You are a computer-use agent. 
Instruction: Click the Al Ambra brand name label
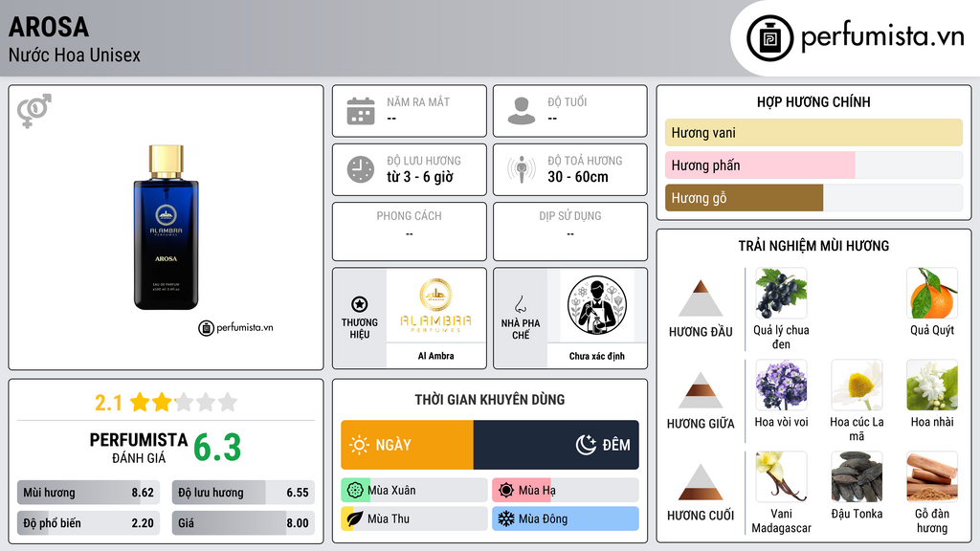[435, 356]
